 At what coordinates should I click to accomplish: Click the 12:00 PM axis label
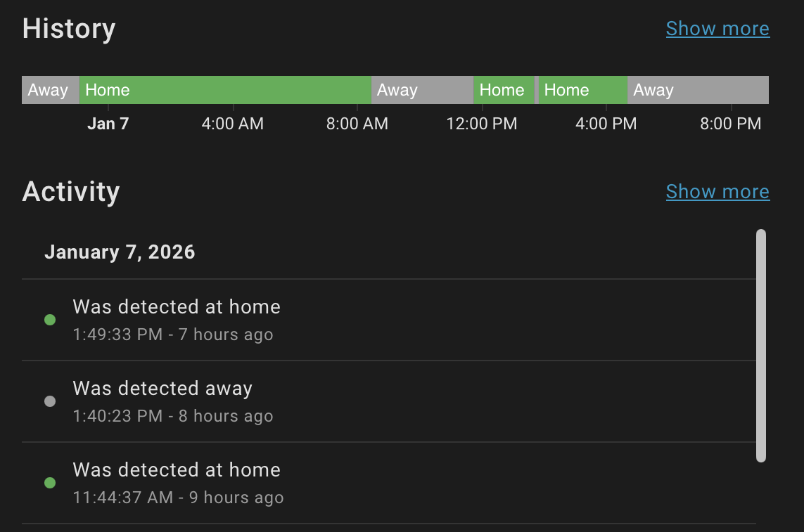point(482,124)
